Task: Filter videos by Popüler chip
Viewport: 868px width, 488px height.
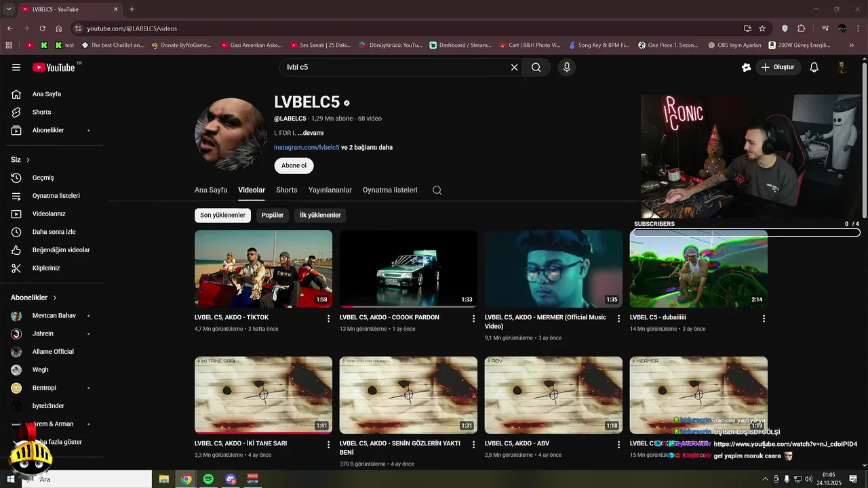Action: click(x=273, y=215)
